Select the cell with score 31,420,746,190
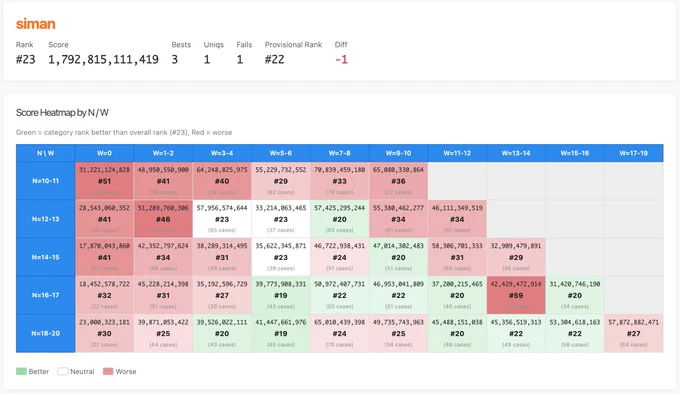This screenshot has height=394, width=680. [575, 295]
